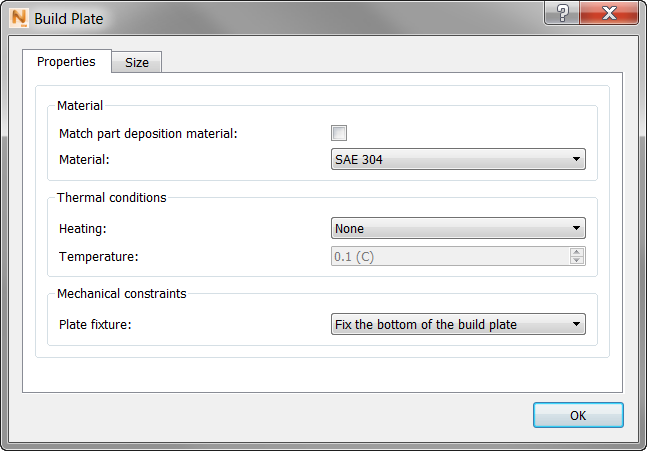Click the Temperature value field

(449, 256)
